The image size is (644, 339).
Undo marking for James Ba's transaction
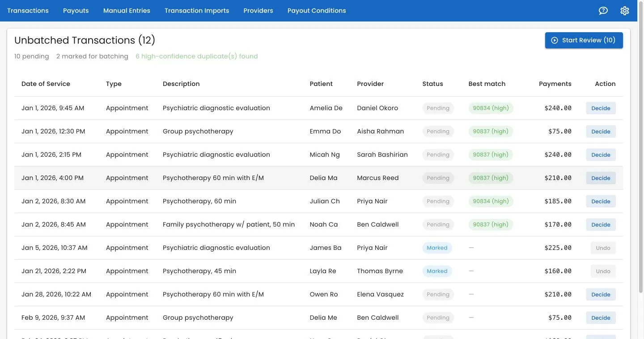[603, 248]
